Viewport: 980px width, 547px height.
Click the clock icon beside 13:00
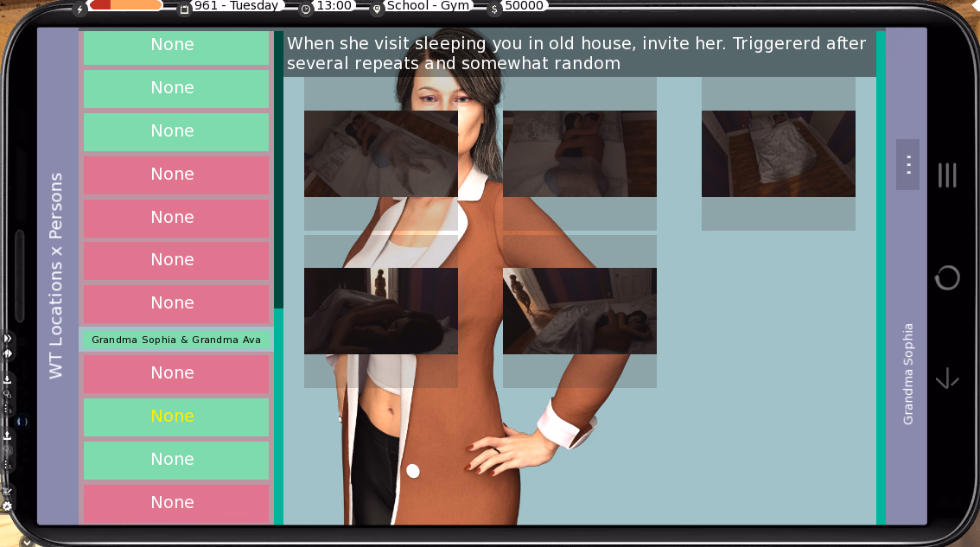coord(306,9)
